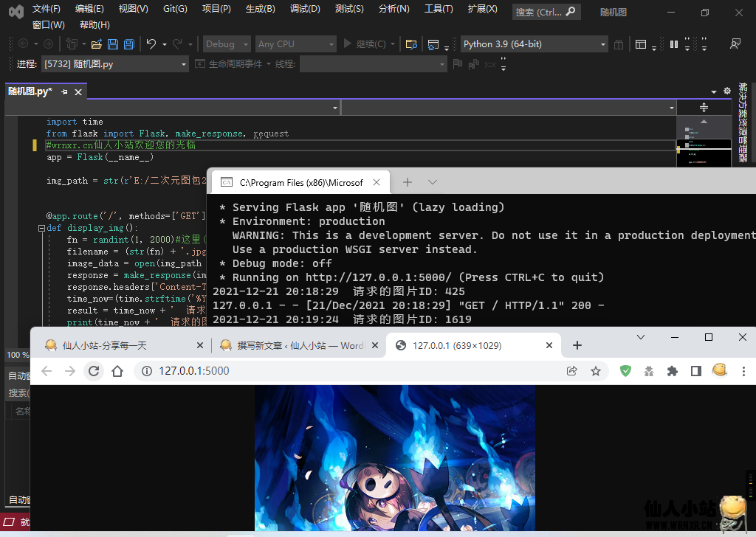
Task: Open a file with the folder icon
Action: click(97, 44)
